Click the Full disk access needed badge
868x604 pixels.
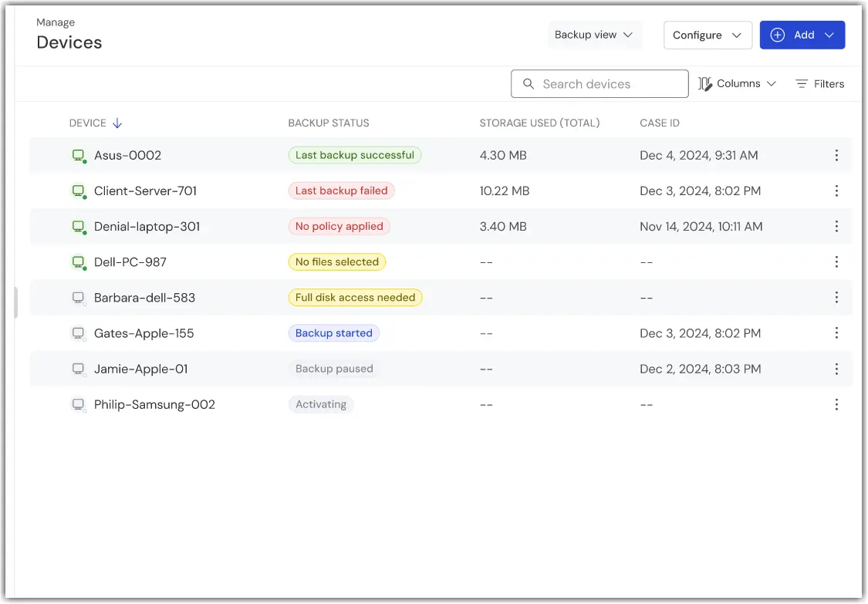pos(355,298)
